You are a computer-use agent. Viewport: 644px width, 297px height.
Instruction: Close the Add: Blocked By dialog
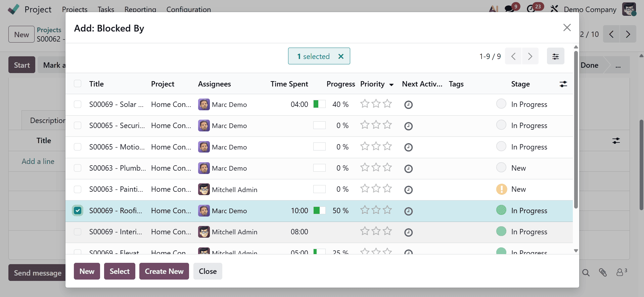[567, 27]
